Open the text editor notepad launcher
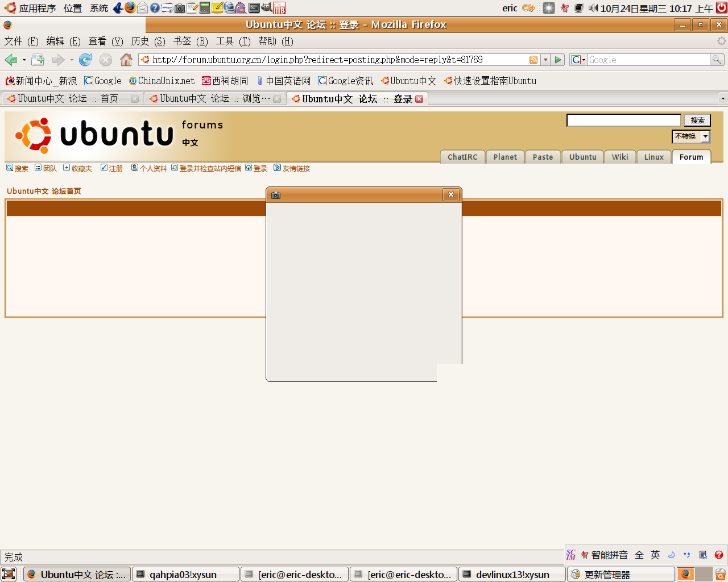This screenshot has height=582, width=728. pos(192,8)
